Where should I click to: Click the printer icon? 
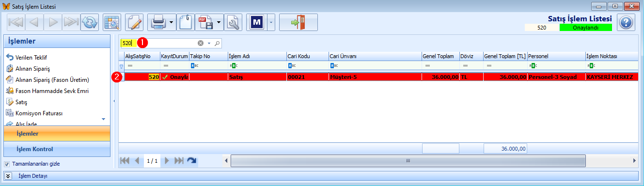pos(158,22)
